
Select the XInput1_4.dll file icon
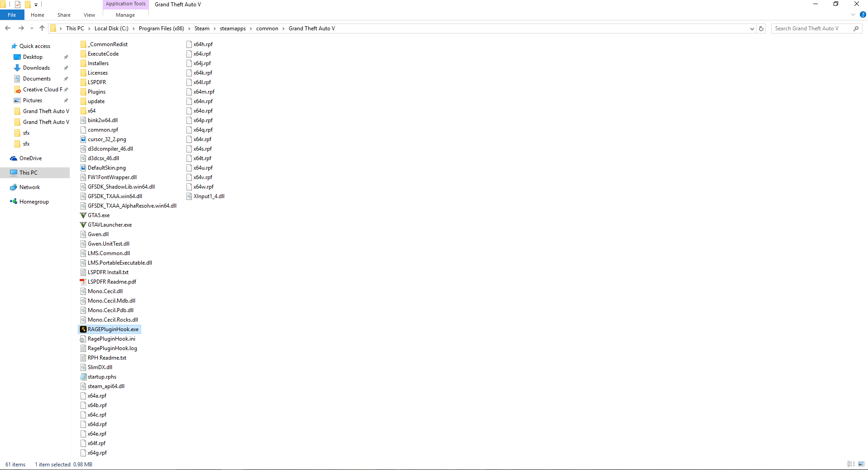pos(189,196)
